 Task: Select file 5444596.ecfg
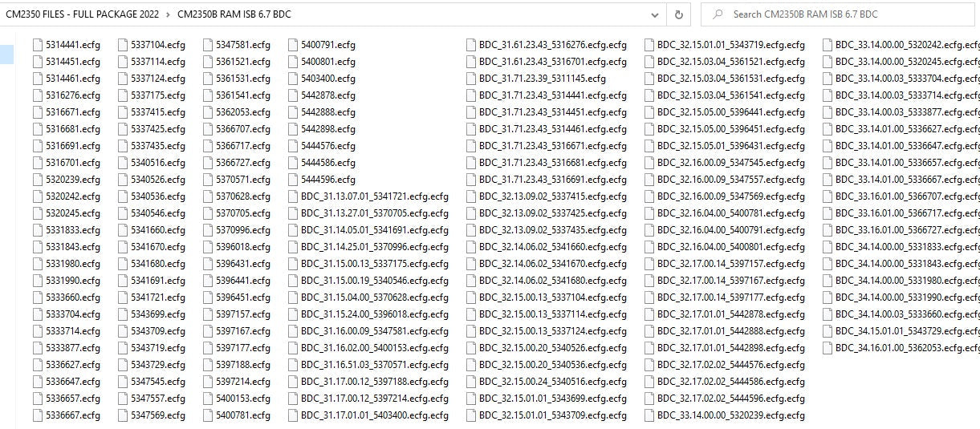(x=327, y=180)
